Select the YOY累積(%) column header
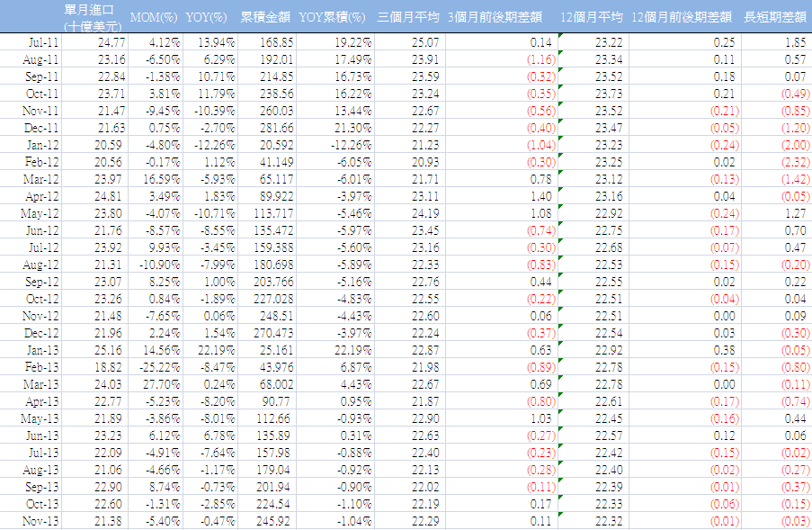 tap(332, 18)
